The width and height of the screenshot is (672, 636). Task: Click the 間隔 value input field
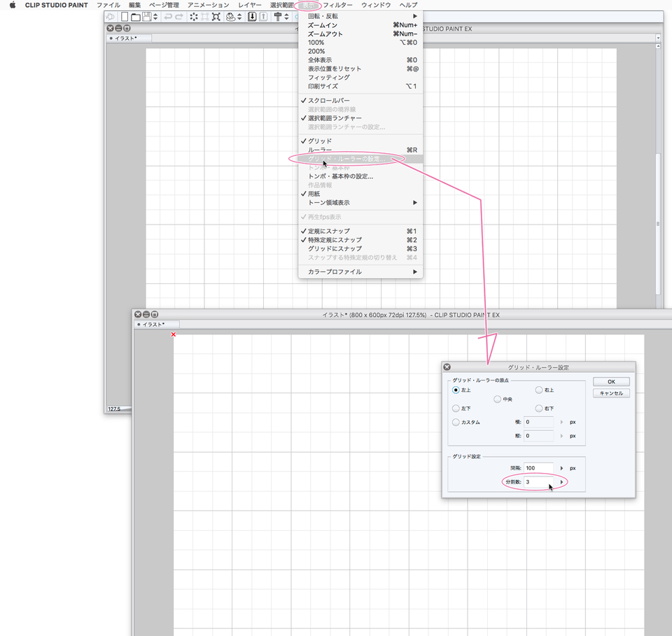[x=538, y=468]
